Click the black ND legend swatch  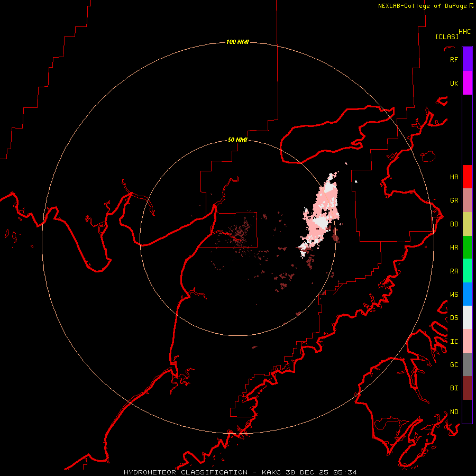pyautogui.click(x=467, y=411)
